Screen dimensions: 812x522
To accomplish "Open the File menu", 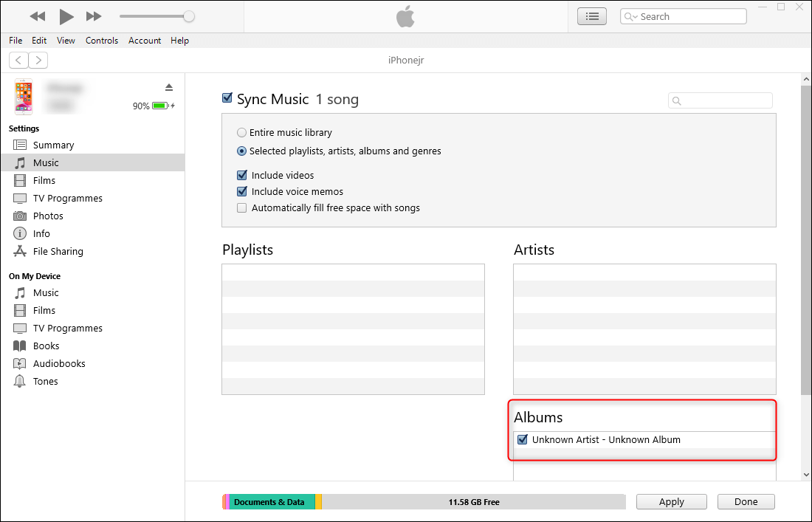I will tap(16, 41).
